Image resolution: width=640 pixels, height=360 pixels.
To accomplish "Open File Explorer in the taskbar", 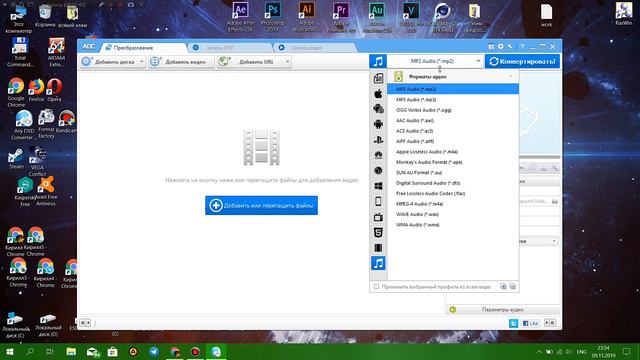I will [71, 351].
